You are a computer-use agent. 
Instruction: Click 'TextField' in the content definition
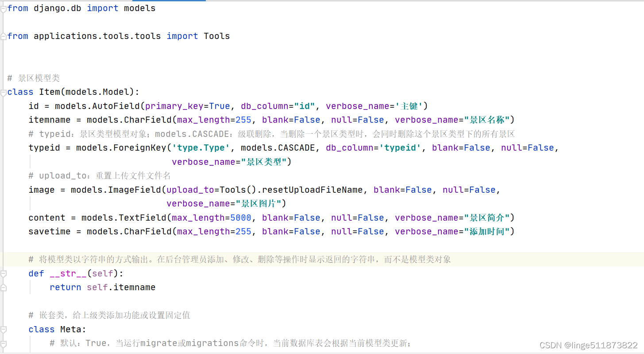(x=143, y=218)
